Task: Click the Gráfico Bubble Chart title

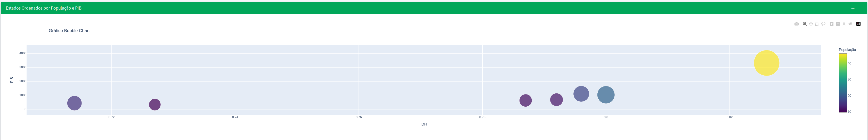Action: tap(69, 31)
